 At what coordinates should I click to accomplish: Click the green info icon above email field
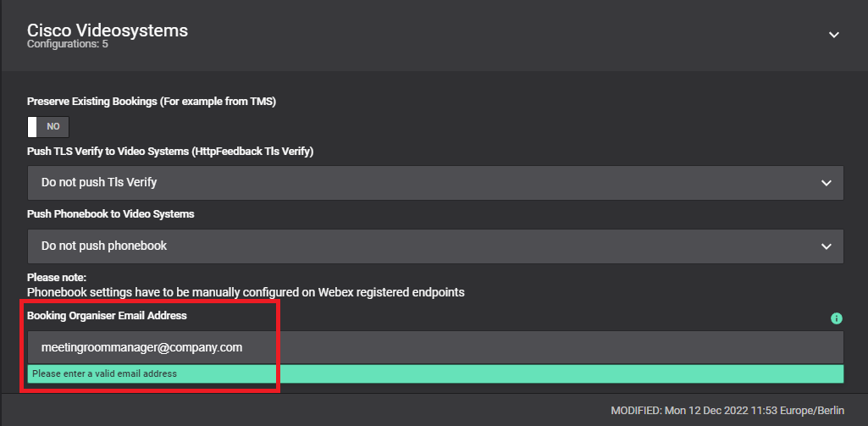click(x=837, y=318)
